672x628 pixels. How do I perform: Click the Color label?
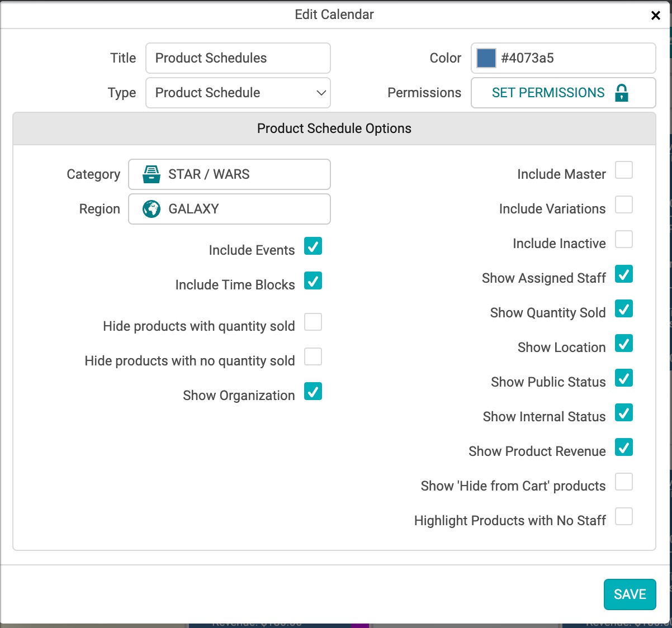[x=446, y=58]
